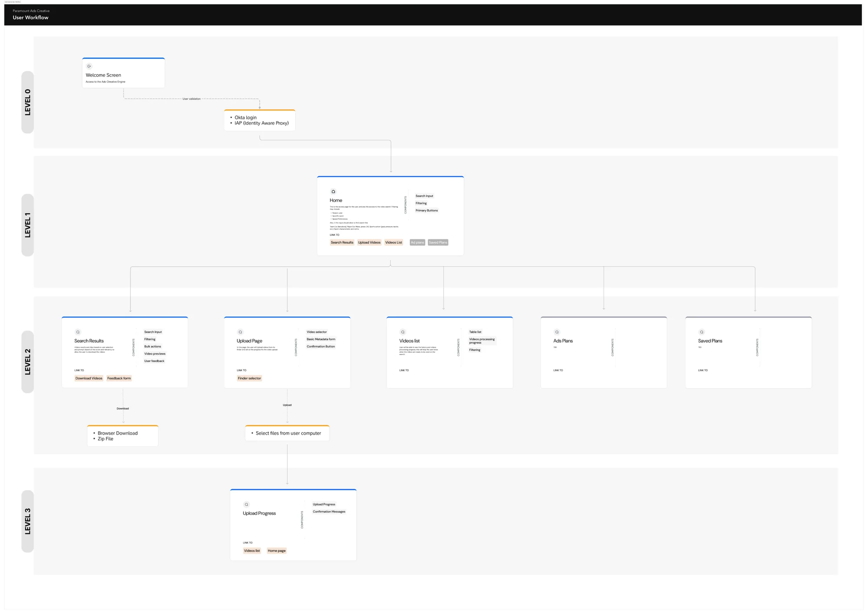Click Zip File bullet text
Image resolution: width=868 pixels, height=614 pixels.
[105, 439]
